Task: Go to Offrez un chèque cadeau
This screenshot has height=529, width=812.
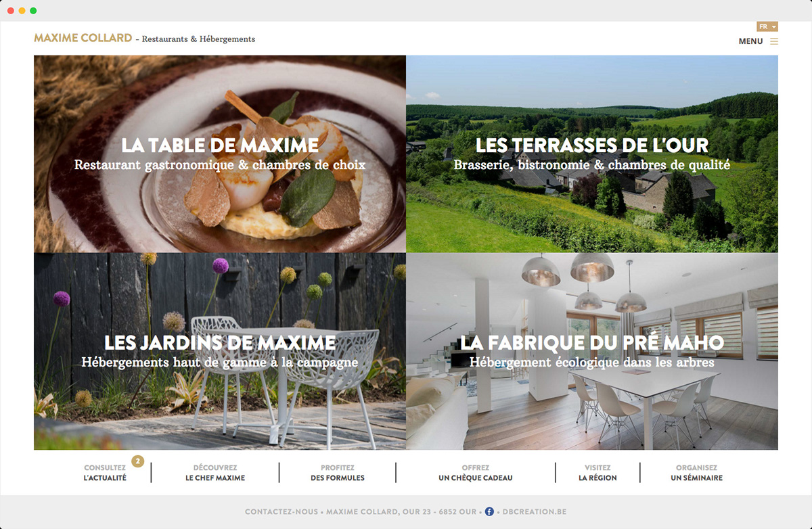Action: tap(476, 473)
